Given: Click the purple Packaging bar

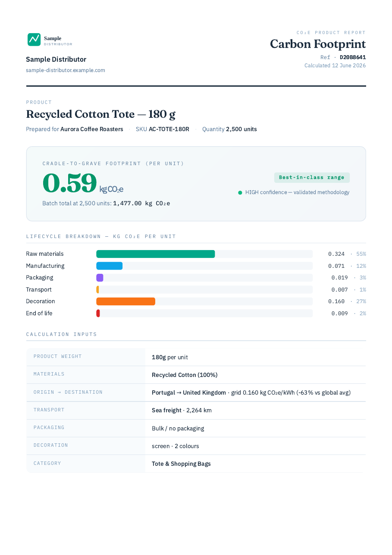Looking at the screenshot, I should [100, 278].
